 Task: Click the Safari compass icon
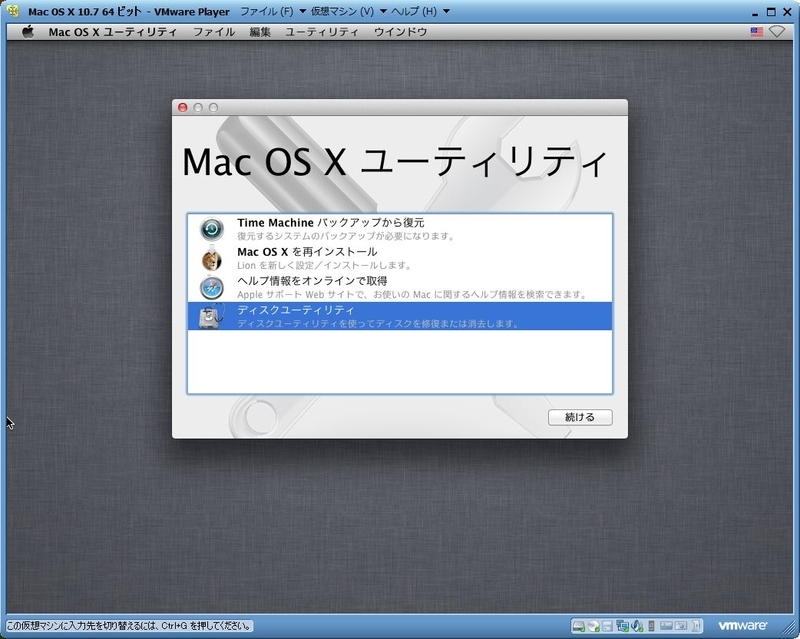pos(212,288)
